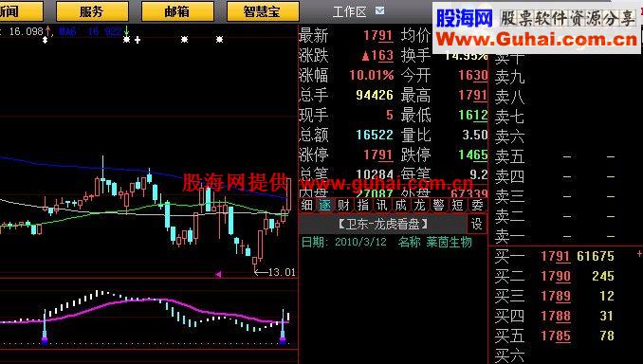Select the 量比 value 3.50

[475, 135]
